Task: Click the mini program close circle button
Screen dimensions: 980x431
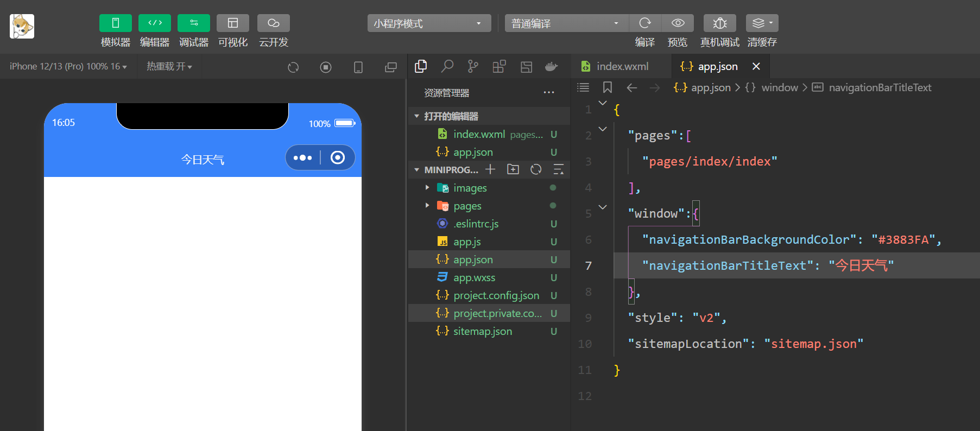Action: click(338, 158)
